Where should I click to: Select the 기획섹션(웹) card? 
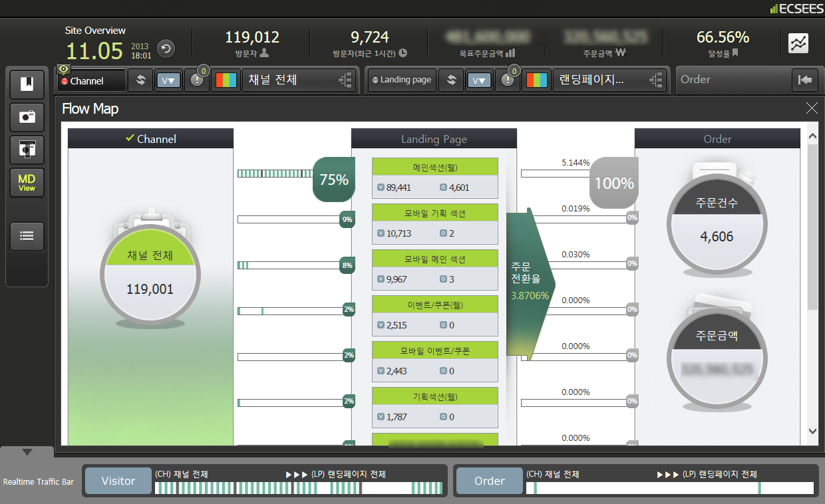(435, 407)
